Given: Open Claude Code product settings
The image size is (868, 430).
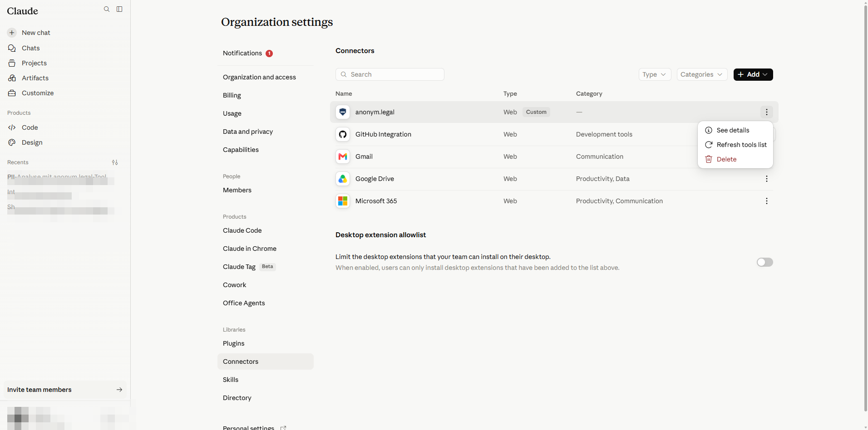Looking at the screenshot, I should pyautogui.click(x=266, y=230).
